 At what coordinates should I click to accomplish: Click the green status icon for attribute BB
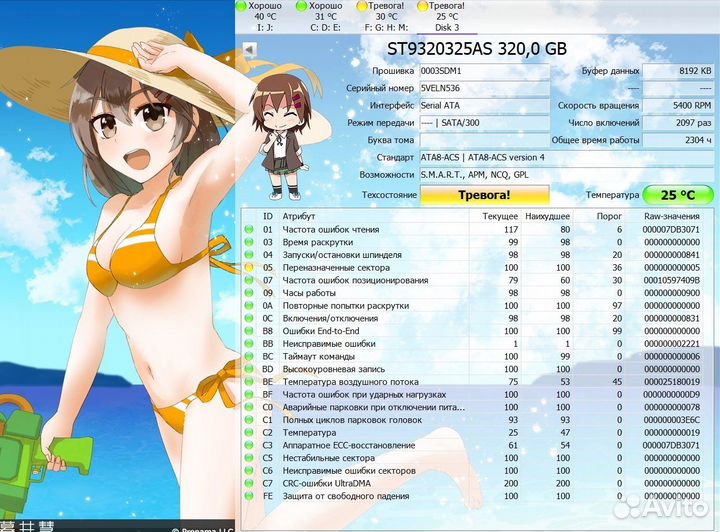pos(249,343)
